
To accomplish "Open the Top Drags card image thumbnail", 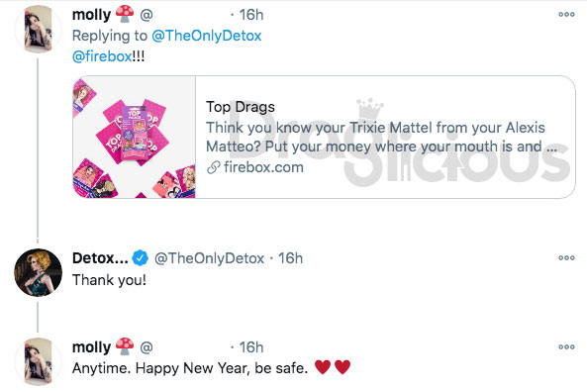I will [134, 137].
